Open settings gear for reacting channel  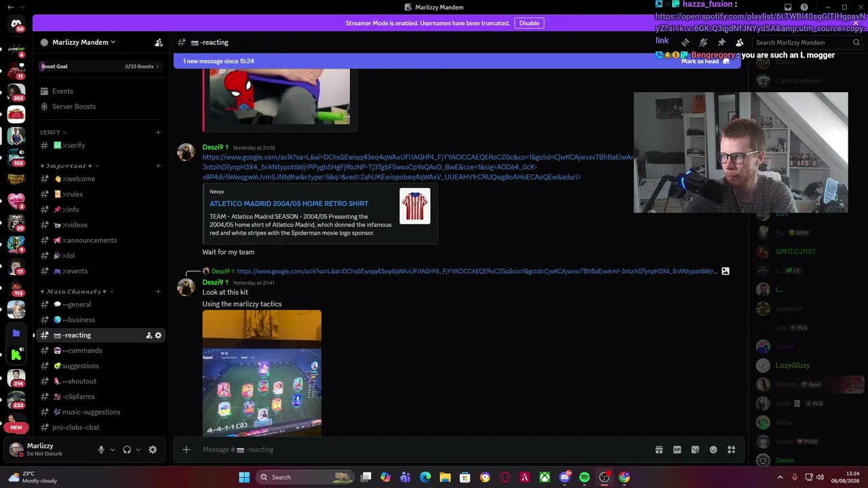159,335
